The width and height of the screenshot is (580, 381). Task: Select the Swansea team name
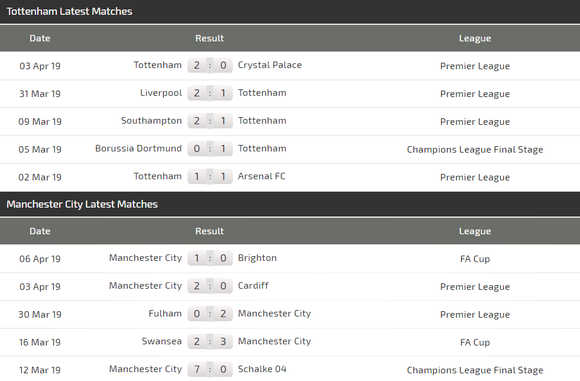(162, 341)
